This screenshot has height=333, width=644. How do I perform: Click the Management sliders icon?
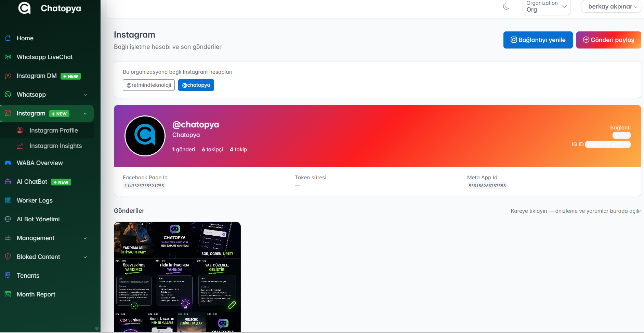click(8, 238)
